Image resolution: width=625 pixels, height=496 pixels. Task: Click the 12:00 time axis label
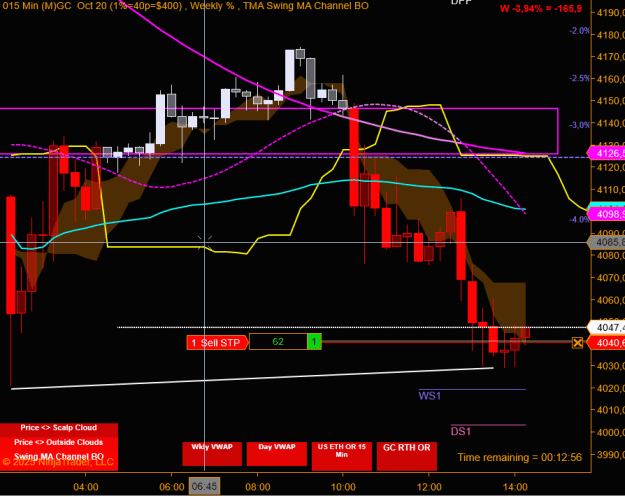click(429, 487)
